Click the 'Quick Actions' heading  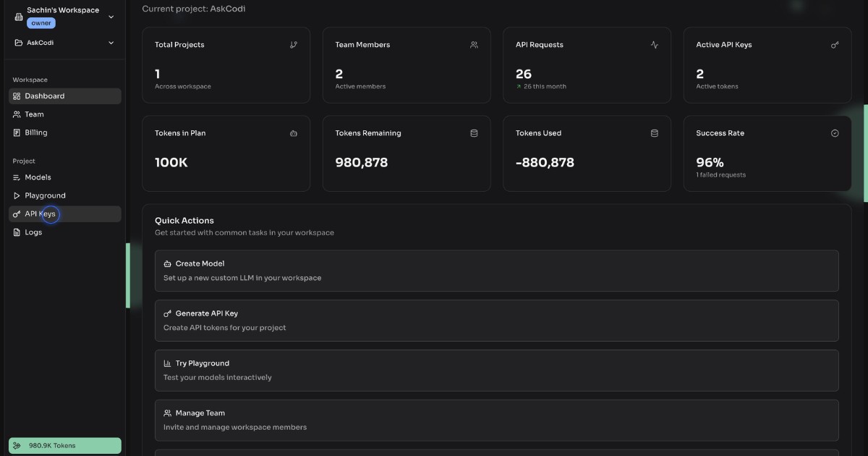coord(184,221)
